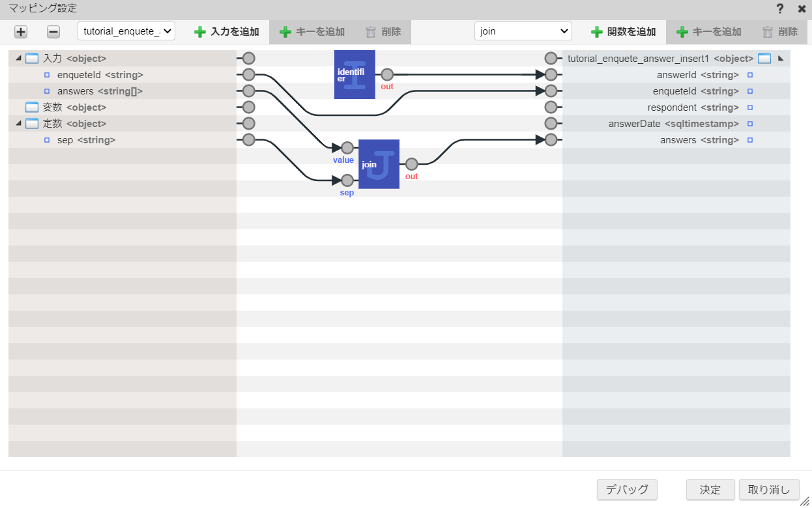Collapse the 入力 object tree node

coord(18,58)
